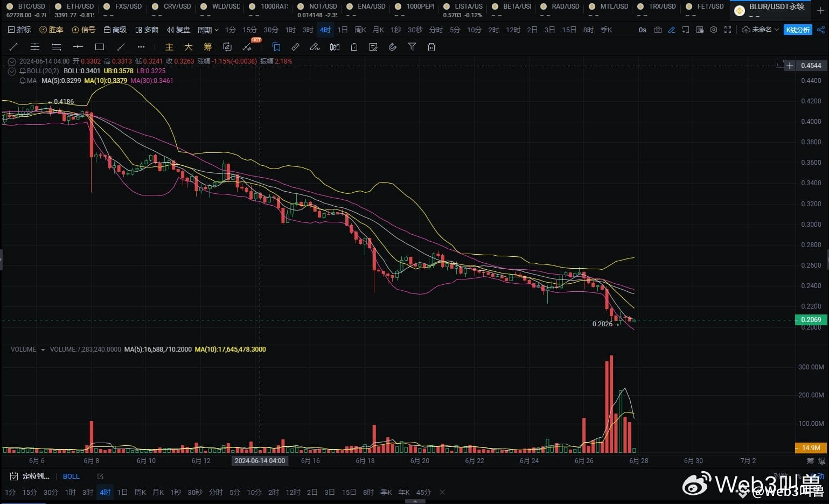Click the BOLL link in bottom bar

click(x=71, y=477)
